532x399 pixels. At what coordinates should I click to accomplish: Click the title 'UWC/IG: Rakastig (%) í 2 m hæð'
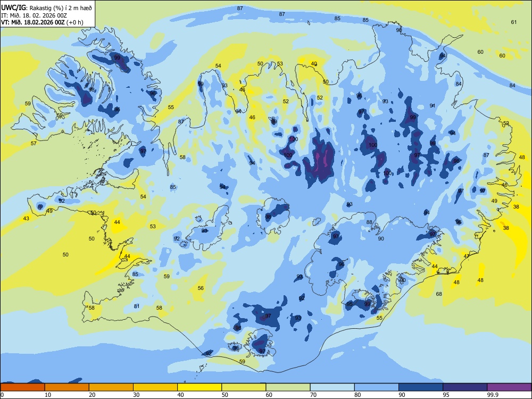pos(46,7)
